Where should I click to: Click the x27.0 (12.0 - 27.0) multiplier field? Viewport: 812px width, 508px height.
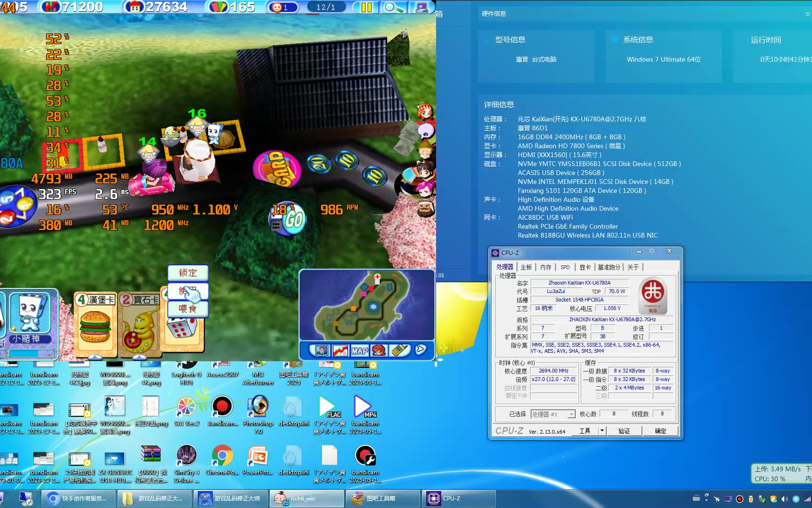[x=554, y=379]
